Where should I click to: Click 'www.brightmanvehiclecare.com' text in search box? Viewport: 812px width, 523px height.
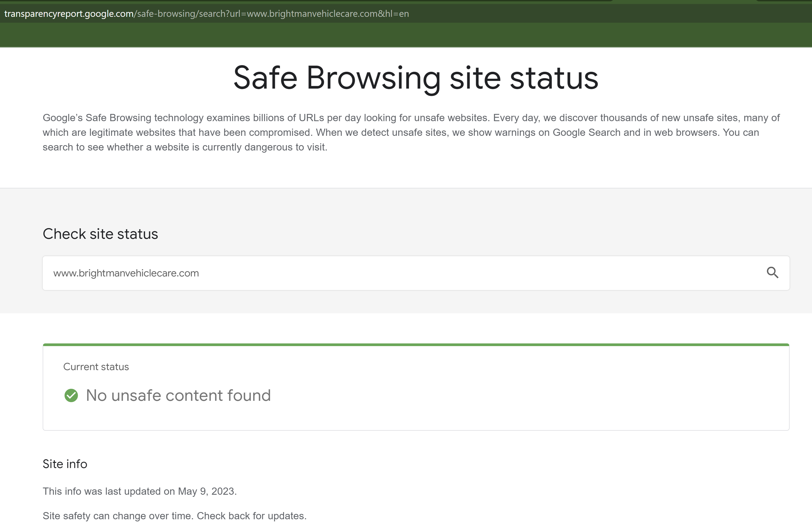126,273
